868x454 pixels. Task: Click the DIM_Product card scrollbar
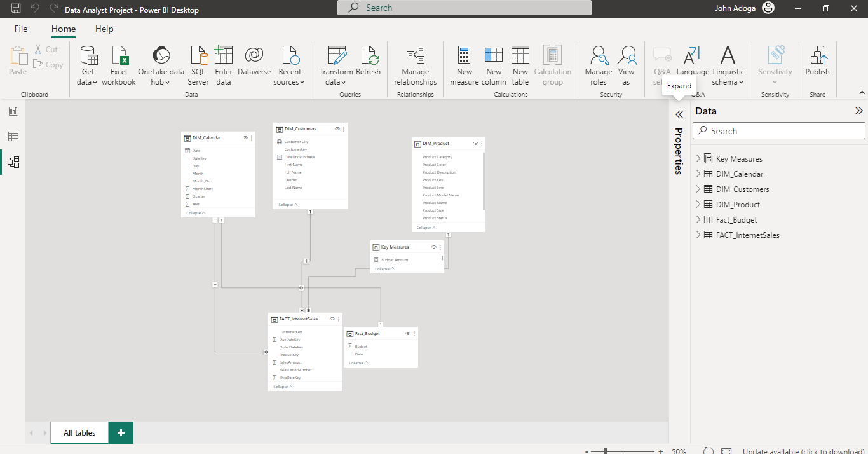coord(484,181)
